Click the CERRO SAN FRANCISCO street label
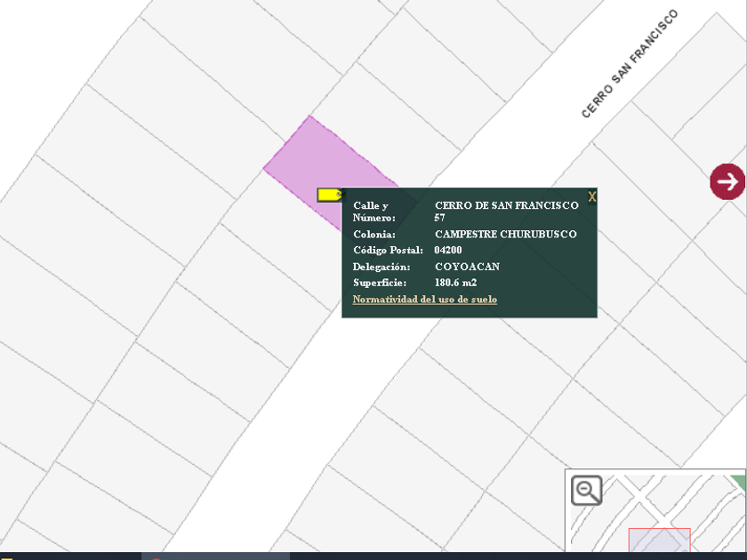Screen dimensions: 747x560 pos(629,64)
